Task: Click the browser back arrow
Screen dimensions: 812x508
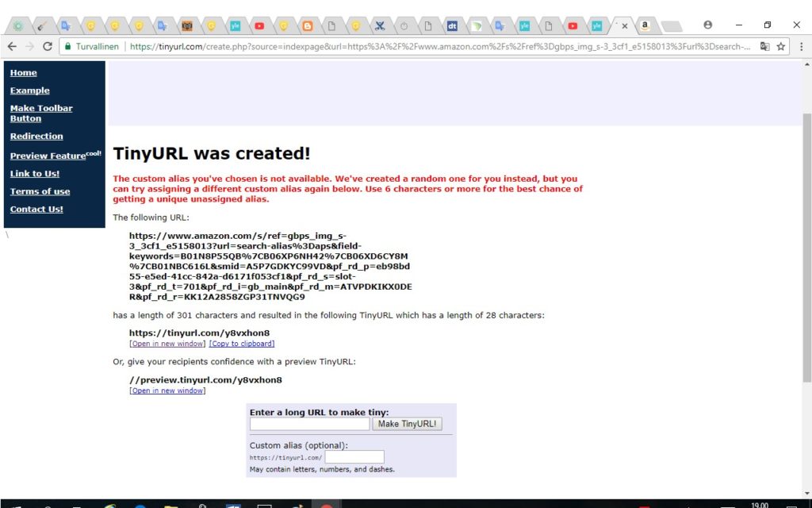Action: point(12,47)
